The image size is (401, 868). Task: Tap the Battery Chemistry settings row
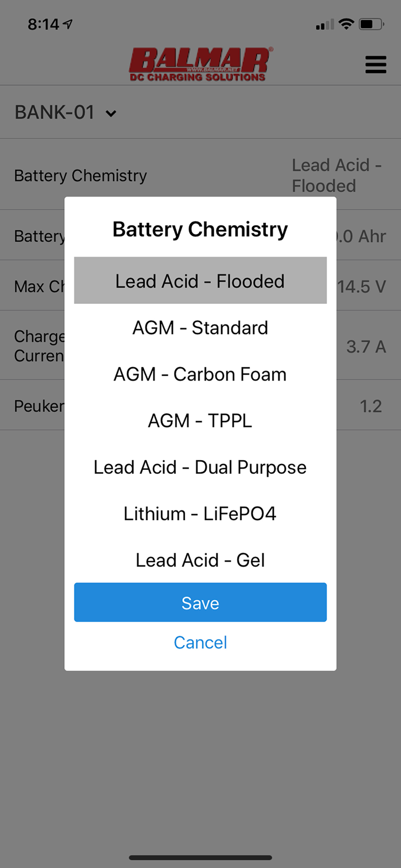tap(80, 175)
